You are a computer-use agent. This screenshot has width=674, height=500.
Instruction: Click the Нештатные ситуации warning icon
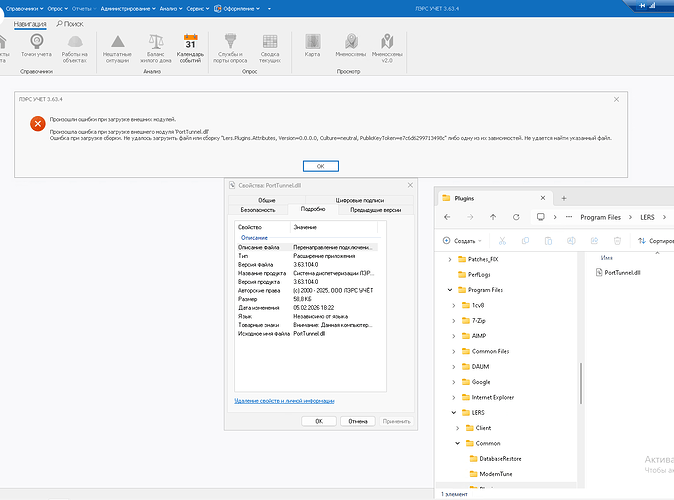(119, 42)
